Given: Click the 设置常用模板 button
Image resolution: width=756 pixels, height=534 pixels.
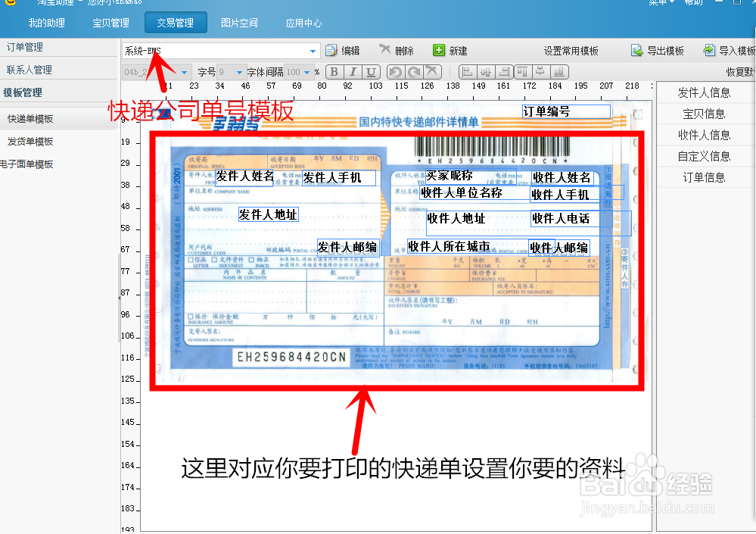Looking at the screenshot, I should (x=571, y=51).
